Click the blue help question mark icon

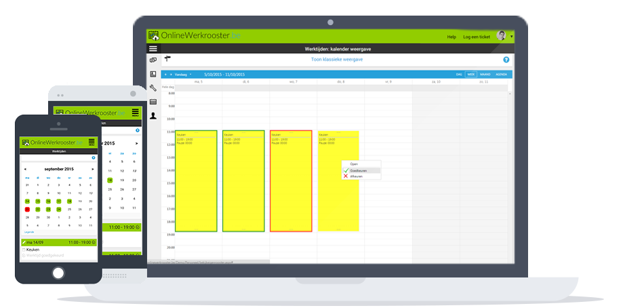coord(506,60)
